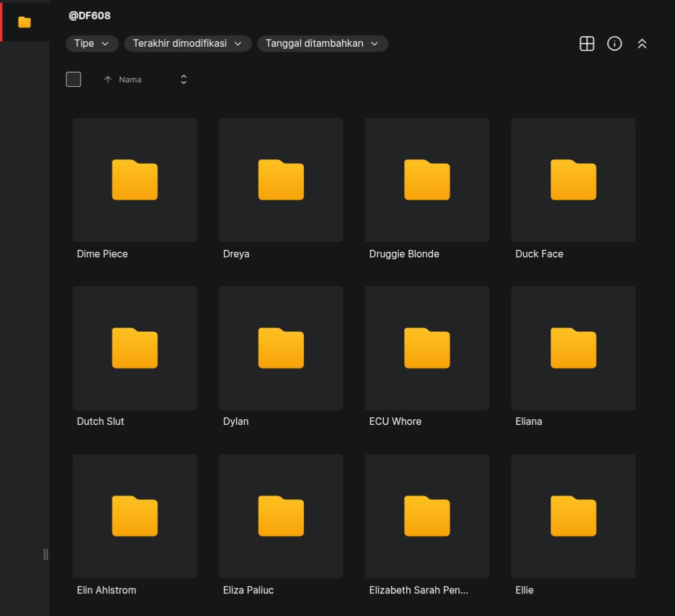Switch to grid layout view icon
675x616 pixels.
coord(587,44)
